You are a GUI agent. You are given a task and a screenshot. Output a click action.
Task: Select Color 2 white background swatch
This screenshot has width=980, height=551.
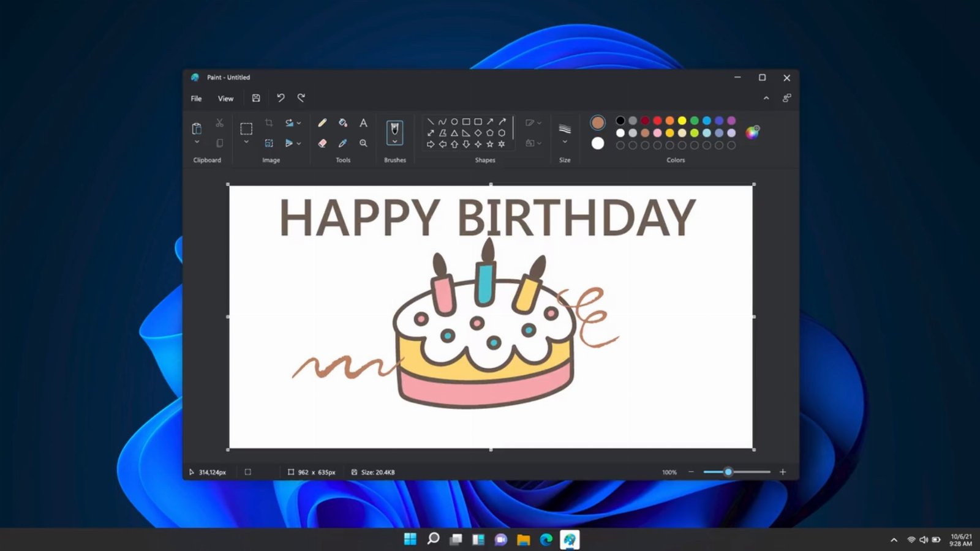(598, 143)
